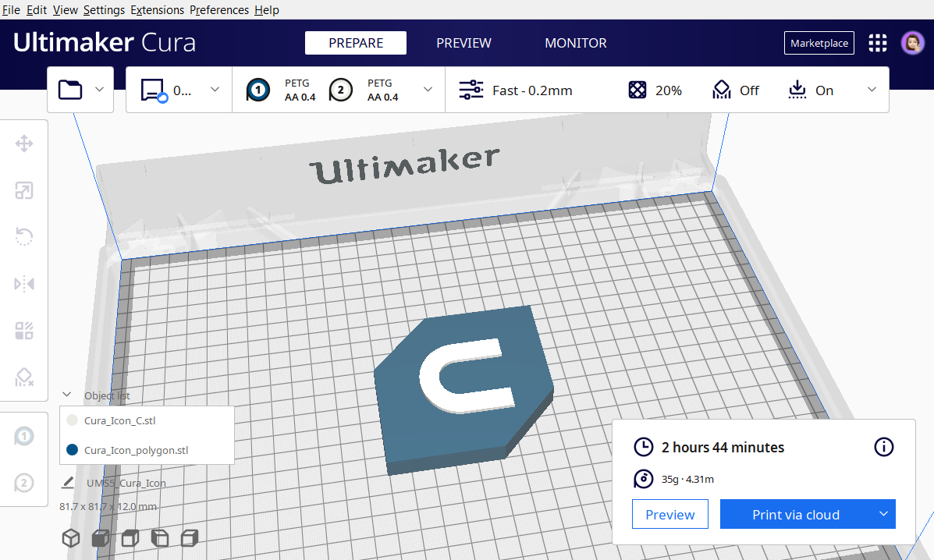Viewport: 934px width, 560px height.
Task: Open the Extensions menu
Action: [158, 10]
